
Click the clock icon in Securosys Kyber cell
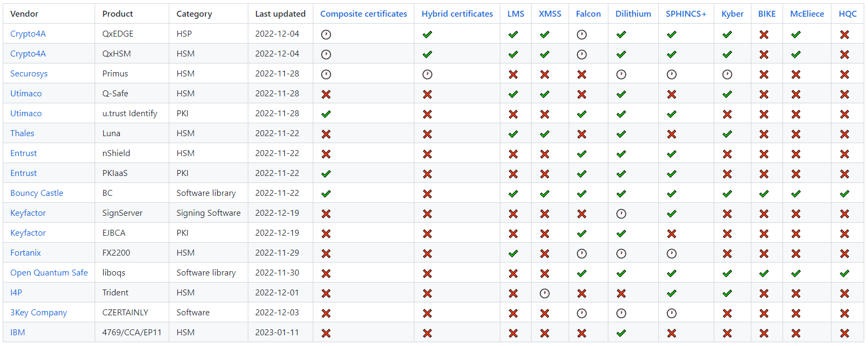tap(727, 74)
